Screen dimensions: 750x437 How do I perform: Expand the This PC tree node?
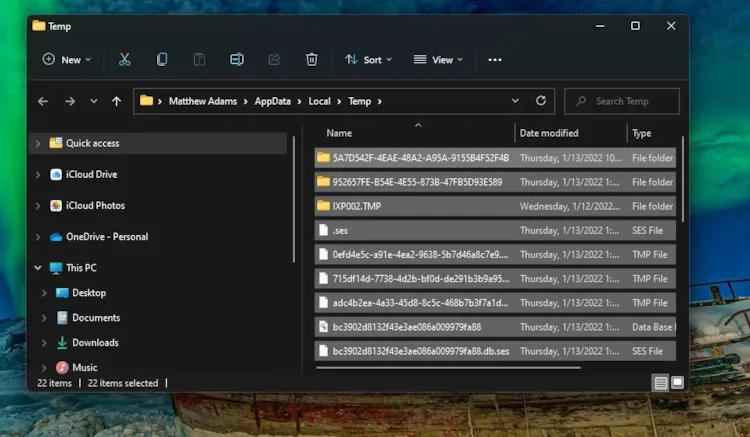(x=38, y=268)
